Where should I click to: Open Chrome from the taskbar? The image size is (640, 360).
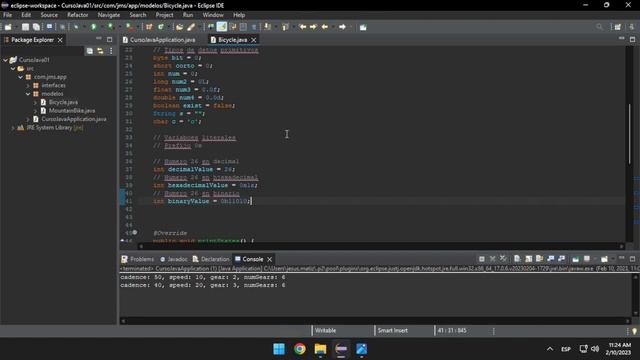click(300, 349)
